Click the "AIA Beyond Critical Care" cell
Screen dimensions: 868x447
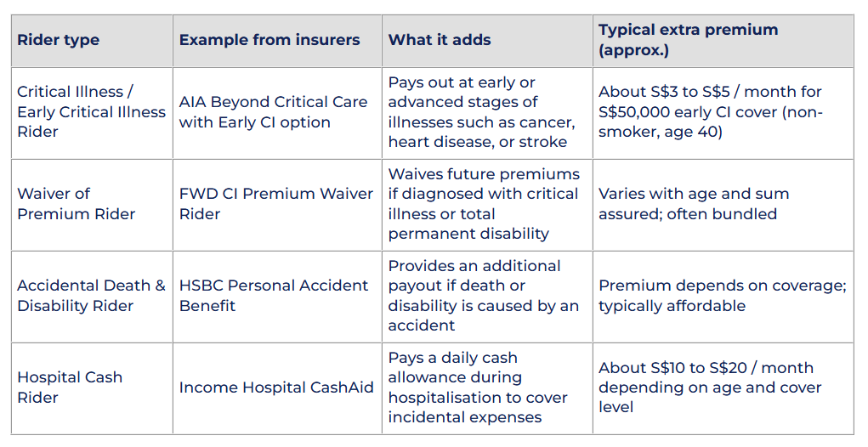pos(273,111)
